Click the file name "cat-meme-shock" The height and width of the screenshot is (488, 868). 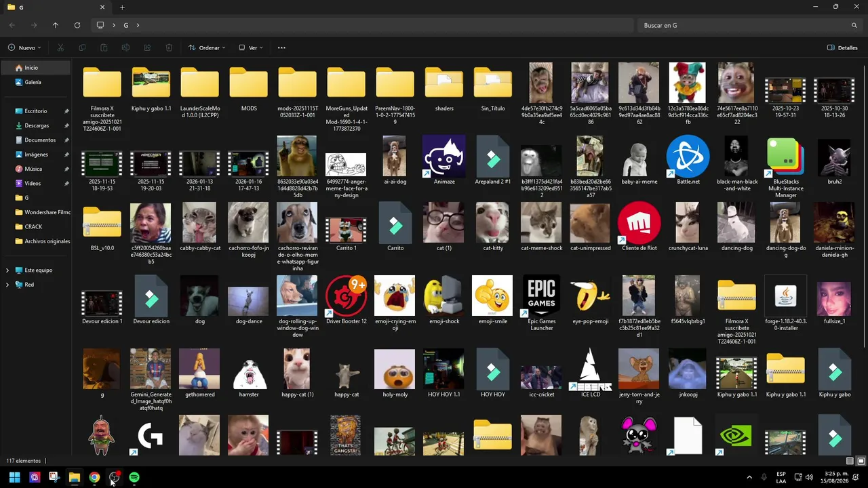tap(542, 248)
